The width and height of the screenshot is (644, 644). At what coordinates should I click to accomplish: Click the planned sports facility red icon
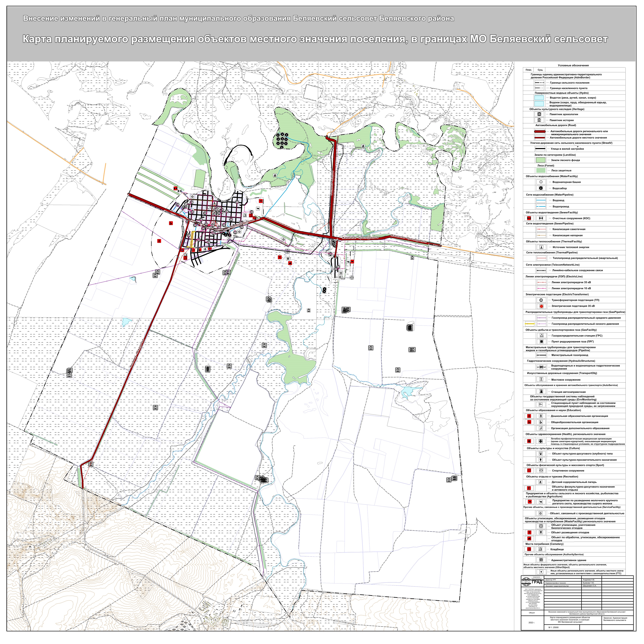tap(529, 471)
